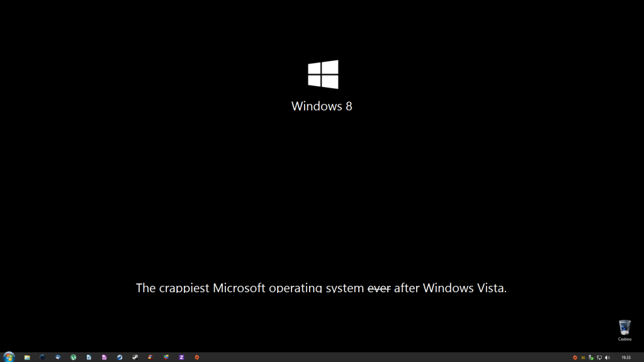
Task: Click the clock showing 19.33
Action: [x=626, y=357]
